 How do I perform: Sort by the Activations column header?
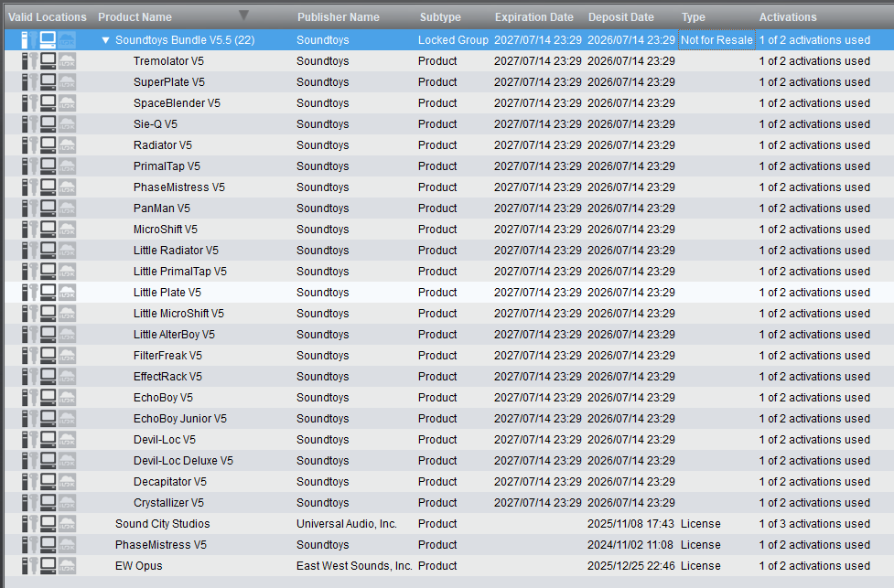787,17
